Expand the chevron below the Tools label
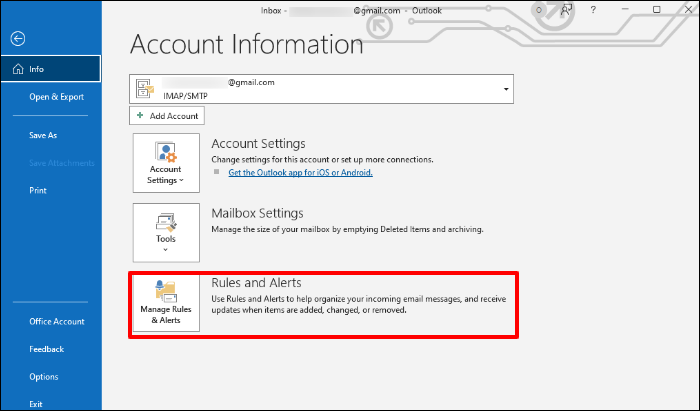 point(165,251)
